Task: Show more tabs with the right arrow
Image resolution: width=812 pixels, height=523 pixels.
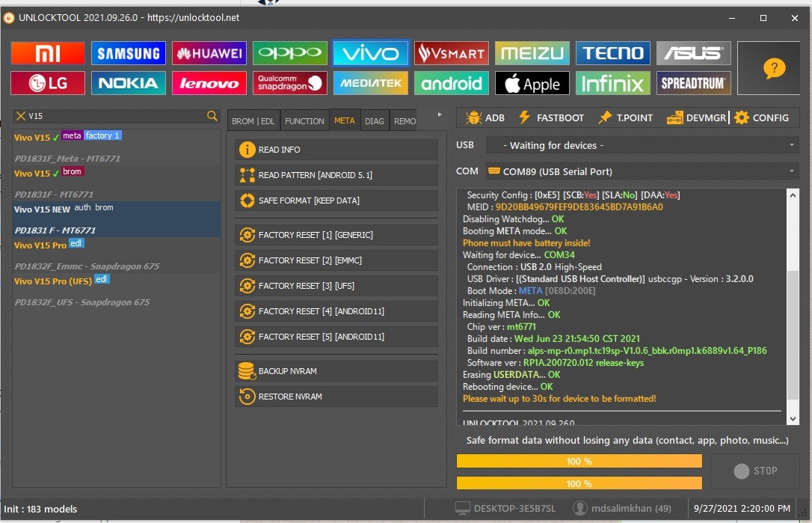Action: tap(440, 114)
